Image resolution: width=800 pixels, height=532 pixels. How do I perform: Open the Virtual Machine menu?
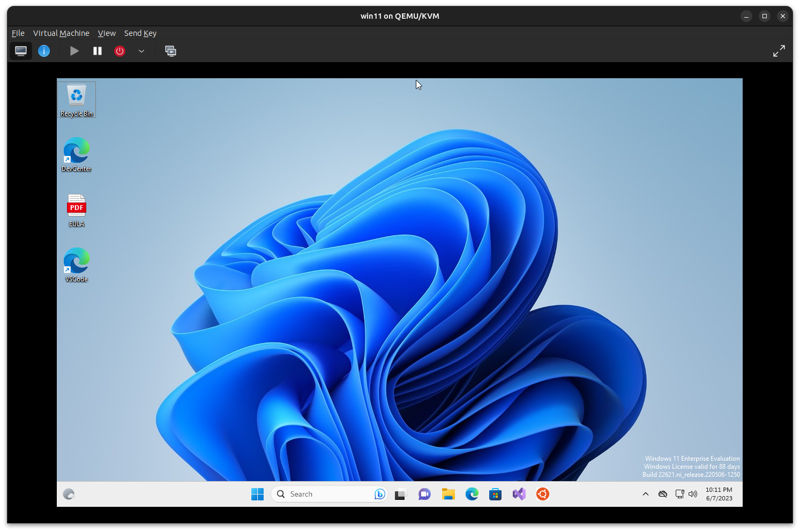coord(61,33)
